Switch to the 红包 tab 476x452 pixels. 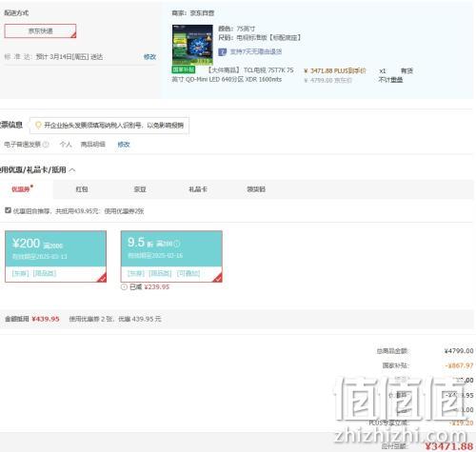(x=82, y=189)
